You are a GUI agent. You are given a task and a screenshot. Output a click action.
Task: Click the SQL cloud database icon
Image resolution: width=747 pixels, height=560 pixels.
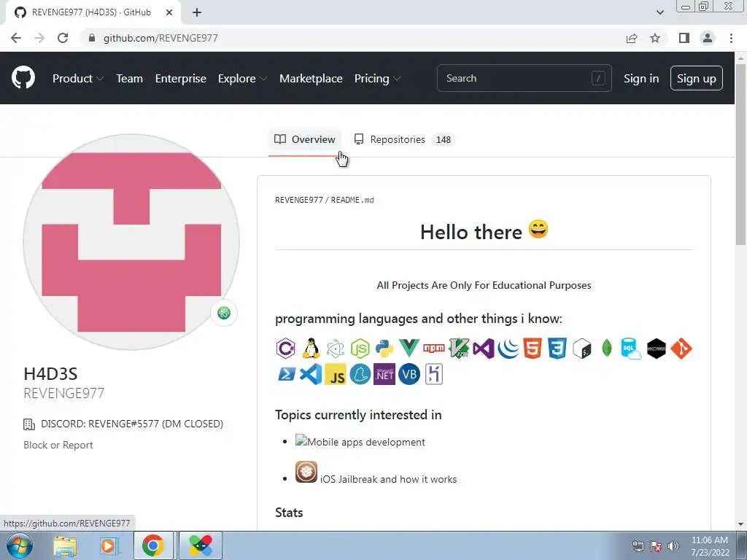(631, 348)
